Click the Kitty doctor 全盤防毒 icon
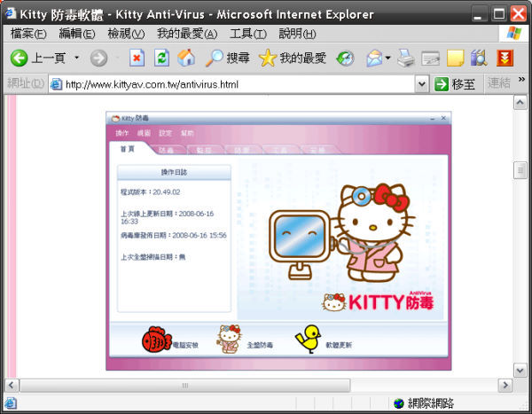Image resolution: width=532 pixels, height=414 pixels. [230, 339]
